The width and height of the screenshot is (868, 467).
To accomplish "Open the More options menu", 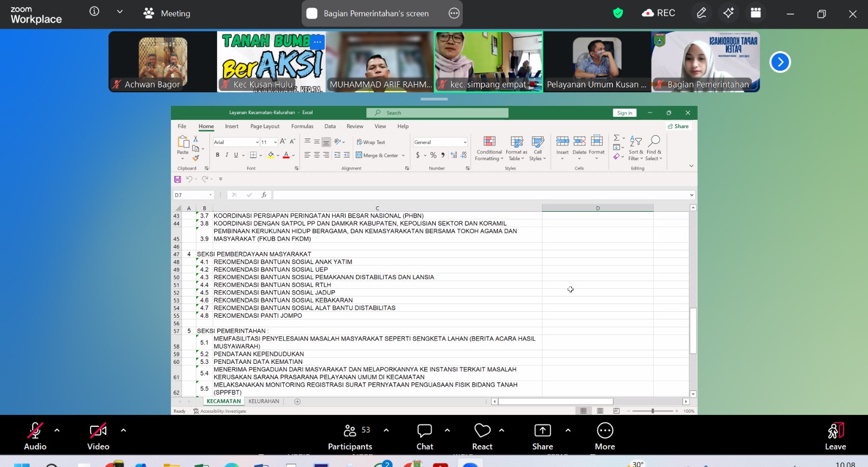I will tap(605, 437).
